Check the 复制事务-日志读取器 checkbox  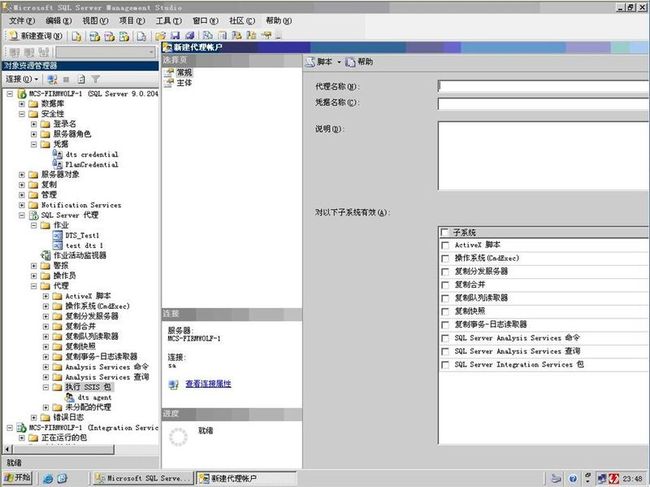coord(445,325)
